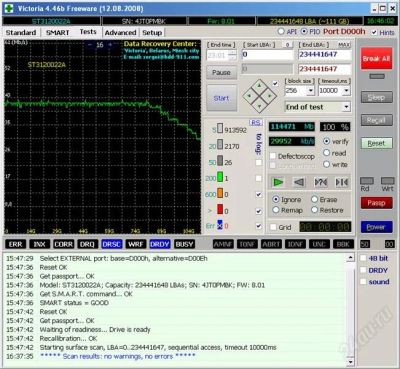Click the UNC error flag

point(319,244)
